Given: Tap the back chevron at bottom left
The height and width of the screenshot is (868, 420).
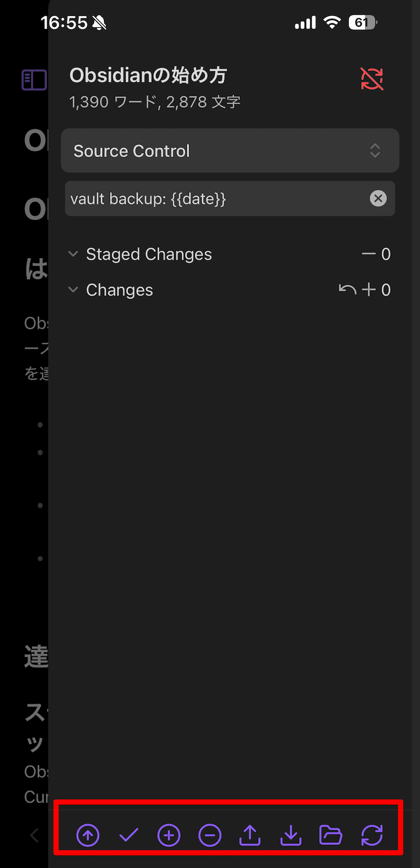Looking at the screenshot, I should [x=34, y=835].
